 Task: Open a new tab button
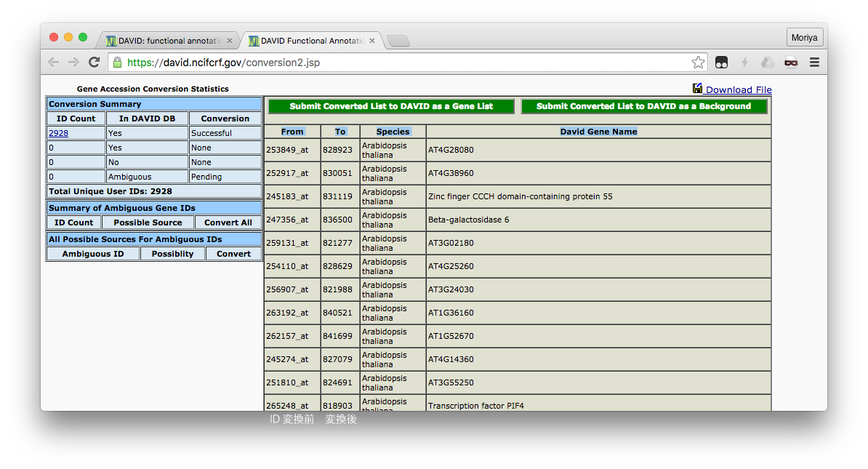[398, 41]
